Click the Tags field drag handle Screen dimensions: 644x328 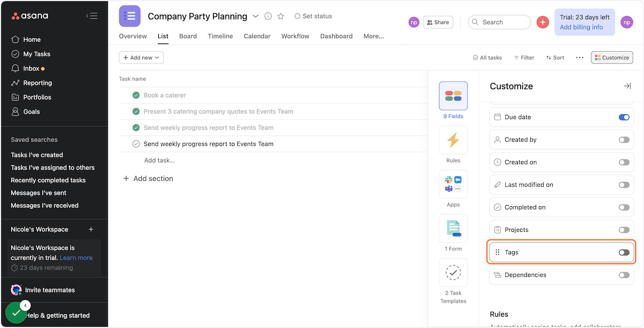pyautogui.click(x=497, y=252)
